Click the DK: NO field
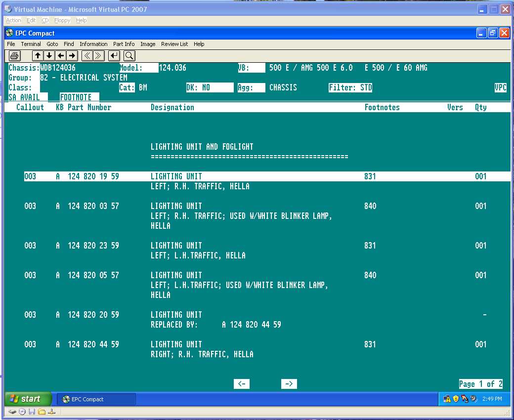Screen dimensions: 514x420 tap(210, 87)
